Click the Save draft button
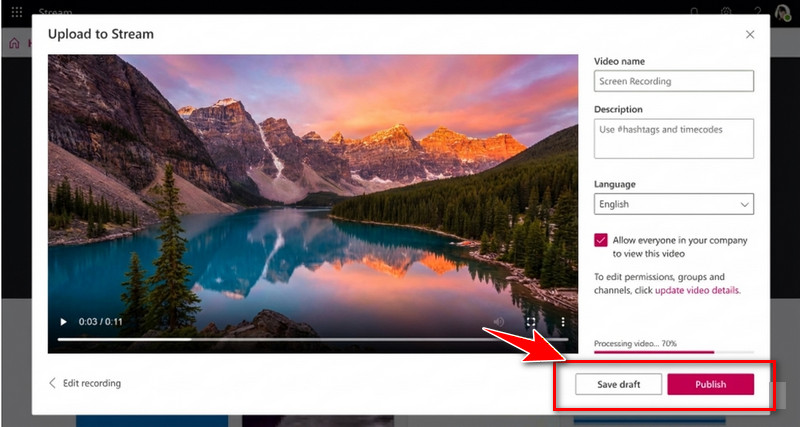The width and height of the screenshot is (800, 427). [x=618, y=384]
